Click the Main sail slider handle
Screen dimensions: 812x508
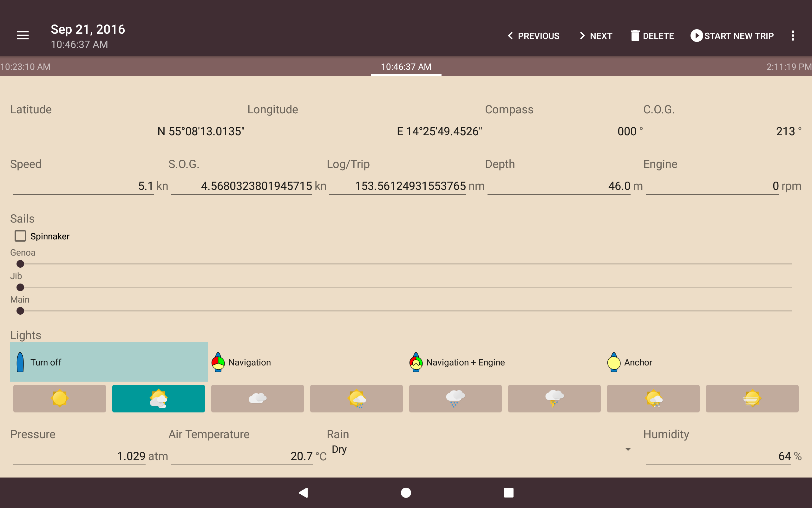pyautogui.click(x=20, y=311)
